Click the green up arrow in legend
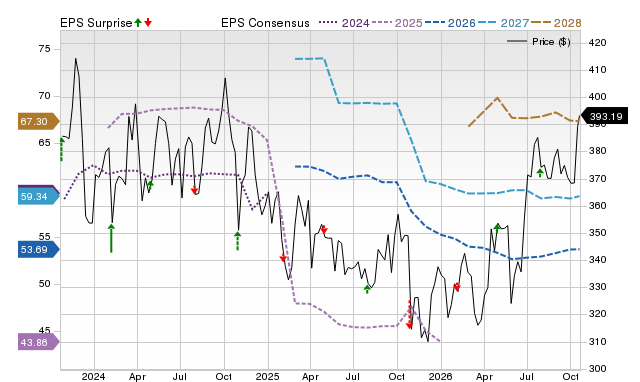 138,22
